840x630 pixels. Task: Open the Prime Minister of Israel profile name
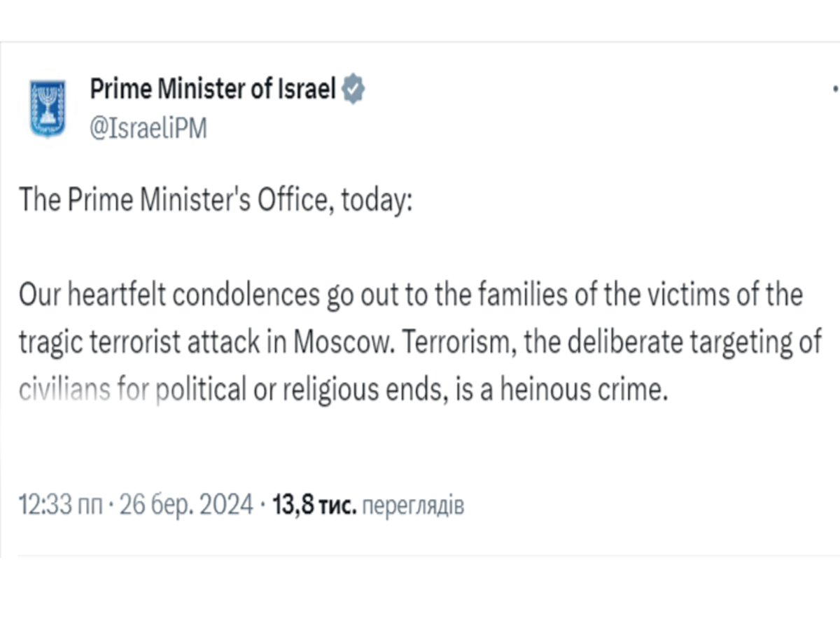coord(213,90)
